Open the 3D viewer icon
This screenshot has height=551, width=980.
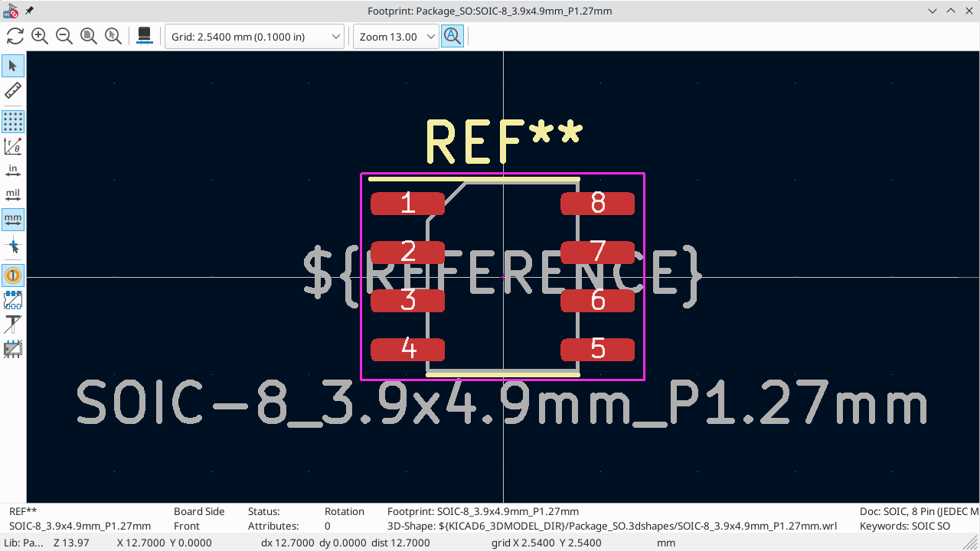[143, 36]
